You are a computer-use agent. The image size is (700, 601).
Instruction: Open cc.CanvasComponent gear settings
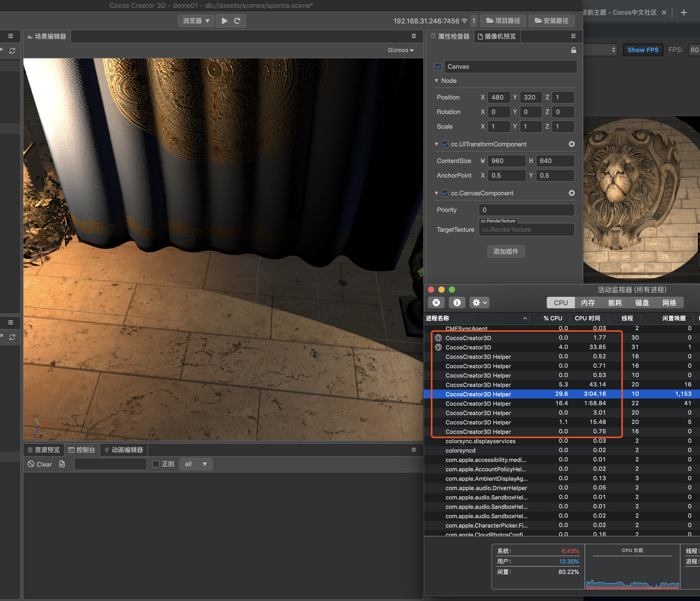(x=571, y=193)
